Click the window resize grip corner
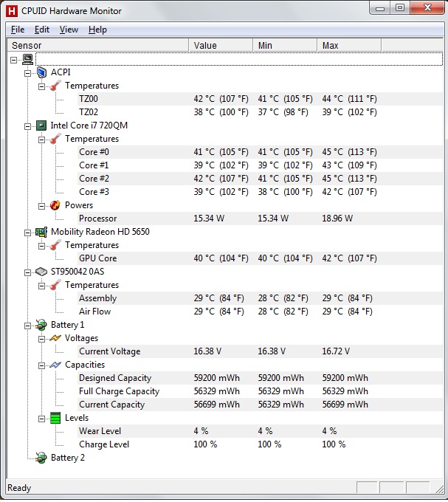Image resolution: width=448 pixels, height=502 pixels. tap(440, 489)
